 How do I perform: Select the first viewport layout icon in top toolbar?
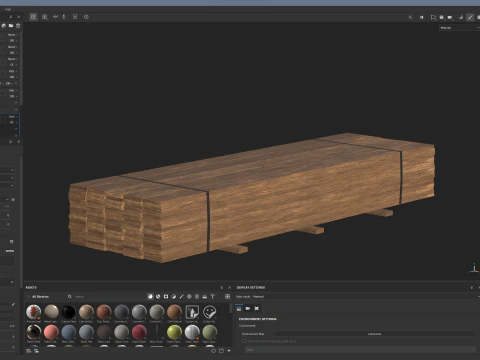coord(33,17)
